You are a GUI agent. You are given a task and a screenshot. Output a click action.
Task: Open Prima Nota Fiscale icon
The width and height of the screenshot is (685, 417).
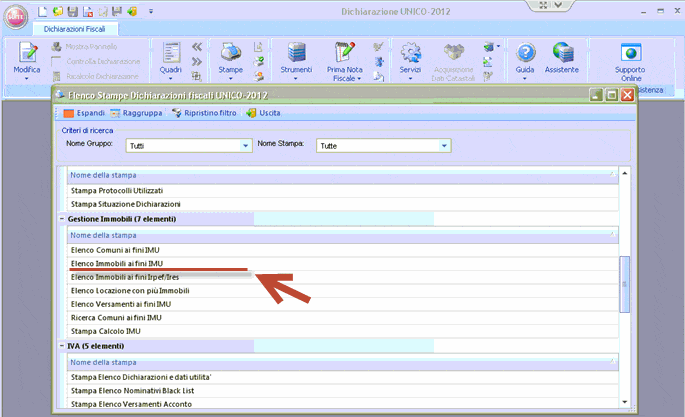coord(345,53)
